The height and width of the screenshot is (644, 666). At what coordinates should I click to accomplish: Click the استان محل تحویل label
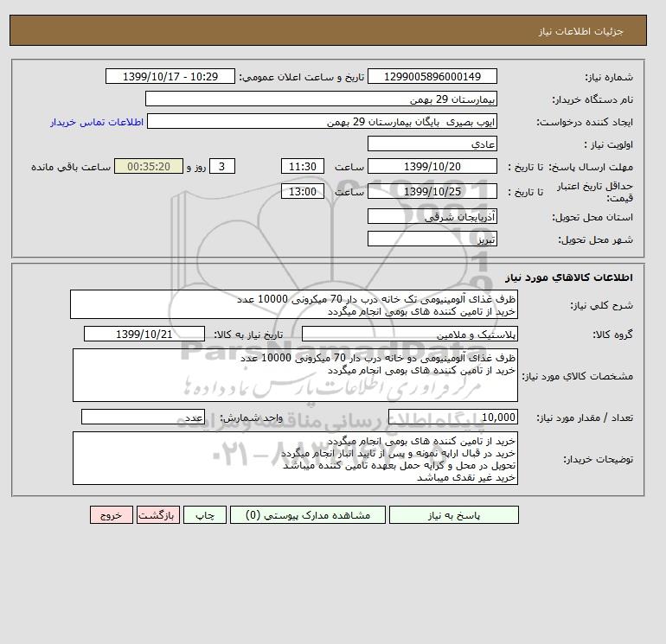pos(592,217)
